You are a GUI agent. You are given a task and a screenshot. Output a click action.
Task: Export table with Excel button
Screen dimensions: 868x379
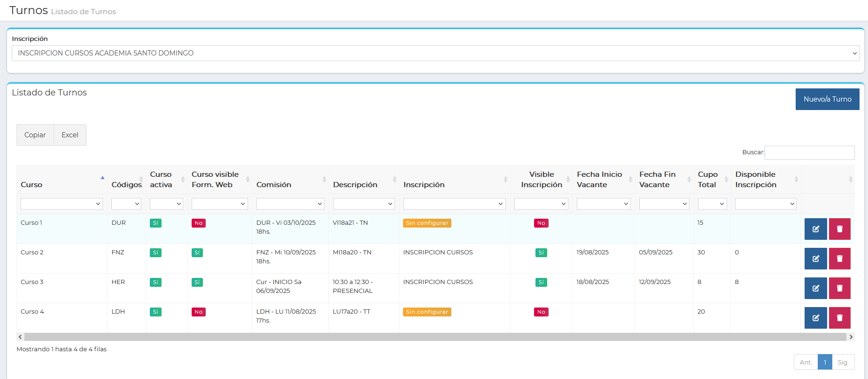coord(70,135)
